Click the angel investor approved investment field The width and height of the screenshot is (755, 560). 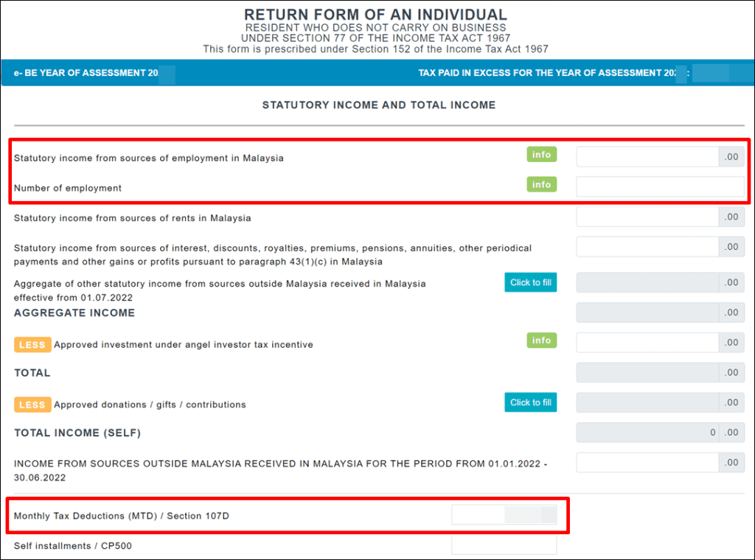pyautogui.click(x=647, y=343)
